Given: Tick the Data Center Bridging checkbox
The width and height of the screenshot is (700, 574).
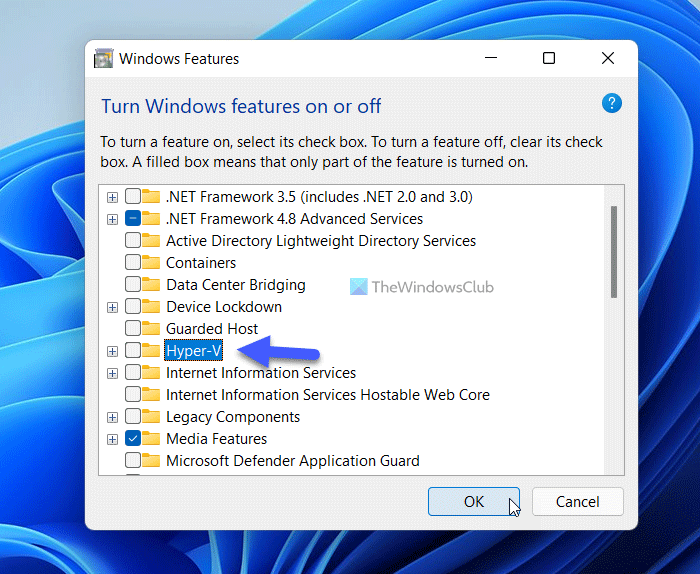Looking at the screenshot, I should click(x=133, y=284).
